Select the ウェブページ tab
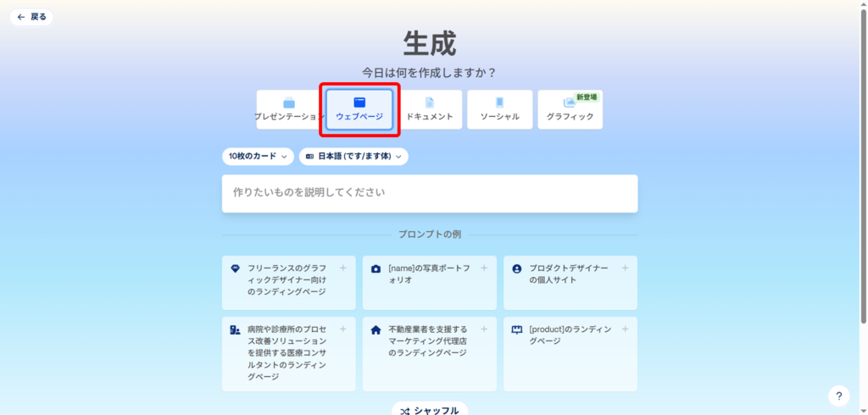 click(x=359, y=110)
